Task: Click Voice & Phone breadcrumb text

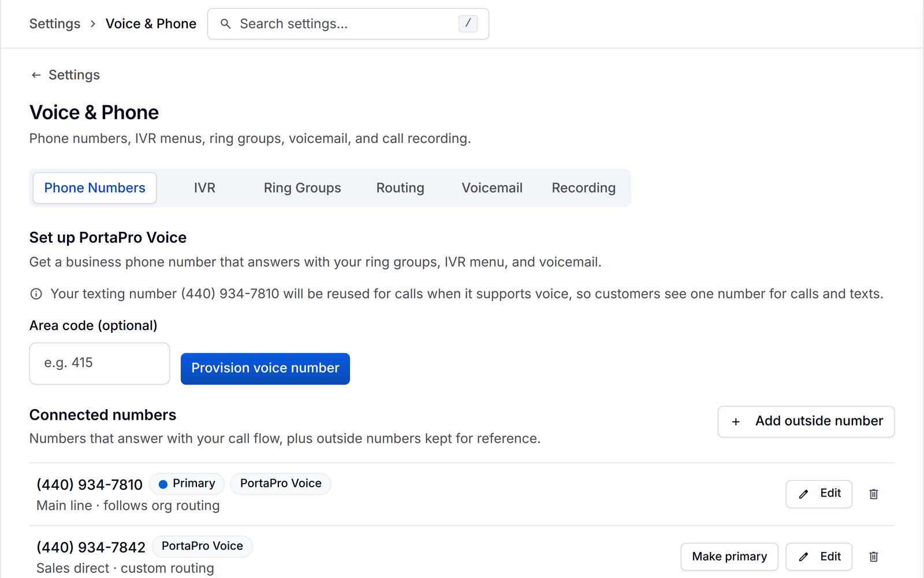Action: pos(151,24)
